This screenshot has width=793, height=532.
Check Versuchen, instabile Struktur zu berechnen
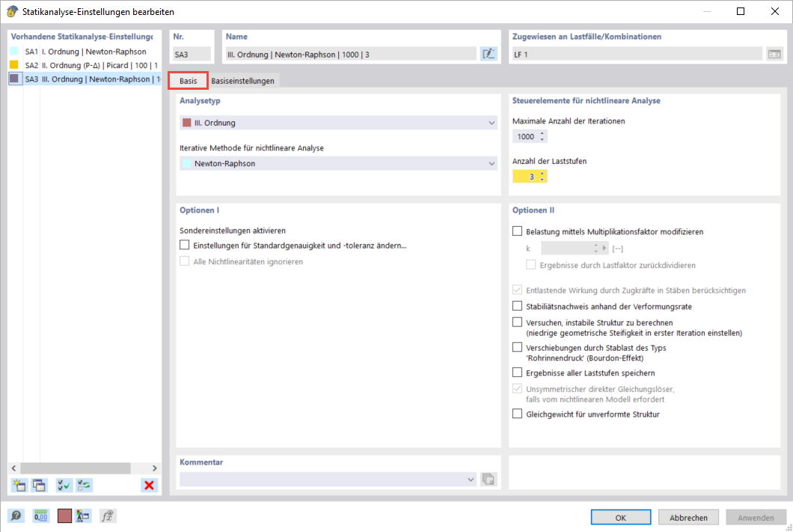tap(518, 322)
